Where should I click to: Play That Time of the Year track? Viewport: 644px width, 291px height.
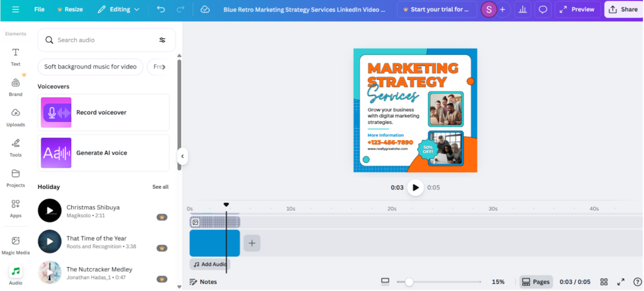click(x=50, y=241)
